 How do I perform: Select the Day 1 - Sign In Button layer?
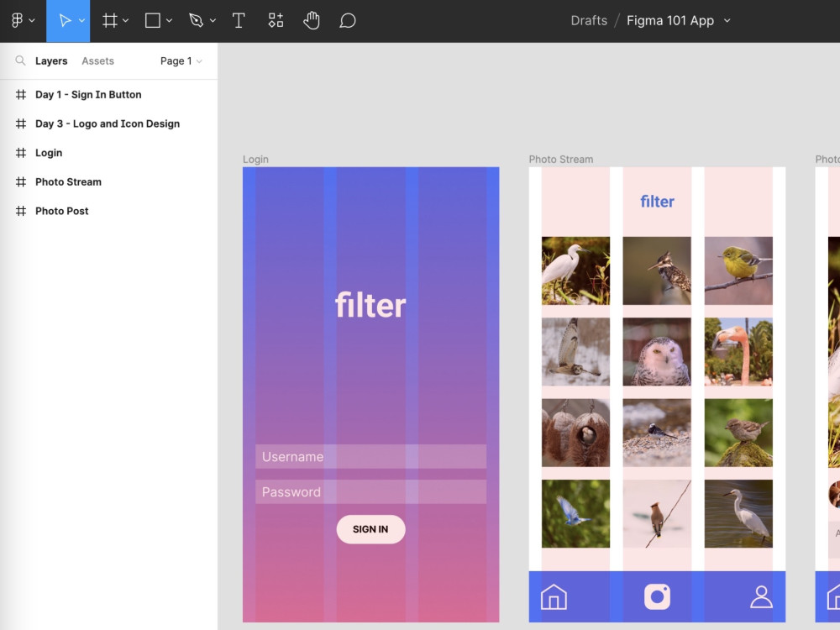[108, 94]
